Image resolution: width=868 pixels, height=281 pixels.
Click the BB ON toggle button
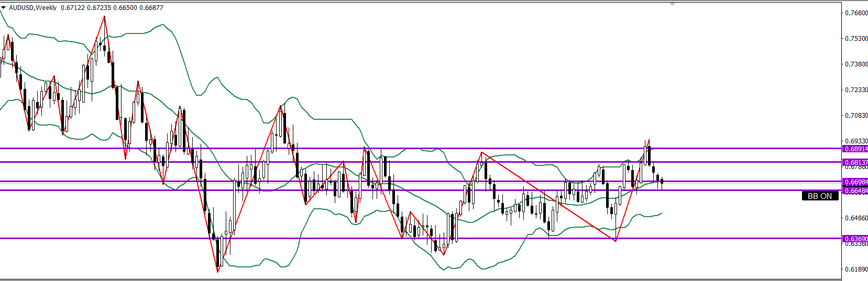click(819, 196)
